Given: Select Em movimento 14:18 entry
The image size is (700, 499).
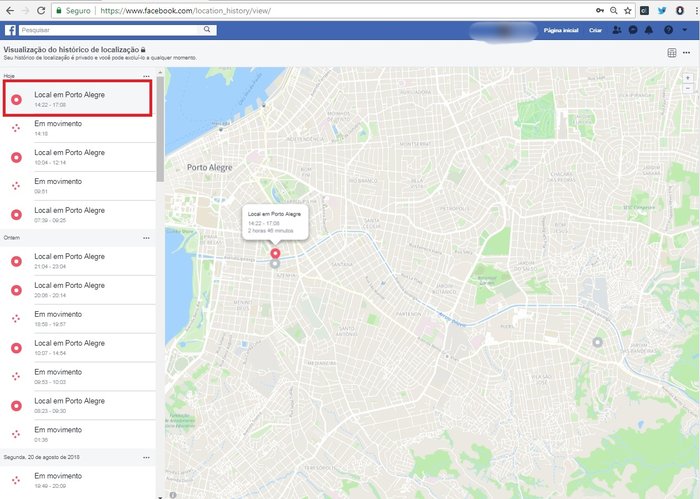Looking at the screenshot, I should (78, 128).
